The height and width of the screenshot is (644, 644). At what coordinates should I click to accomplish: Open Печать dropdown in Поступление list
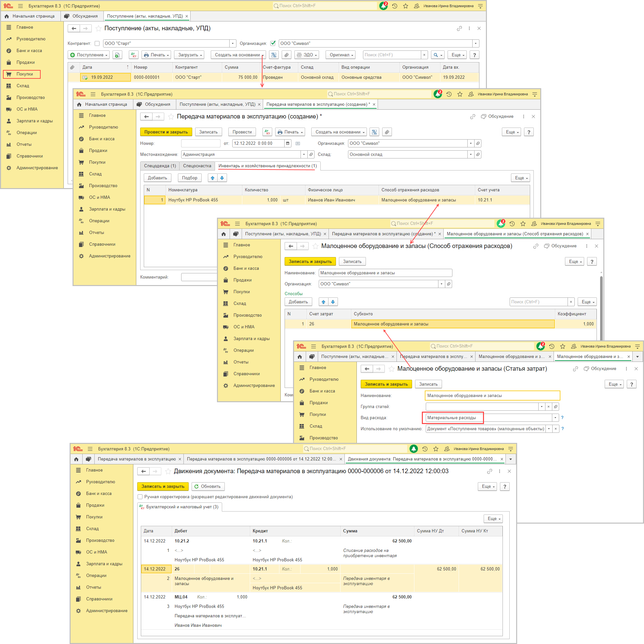pos(156,55)
